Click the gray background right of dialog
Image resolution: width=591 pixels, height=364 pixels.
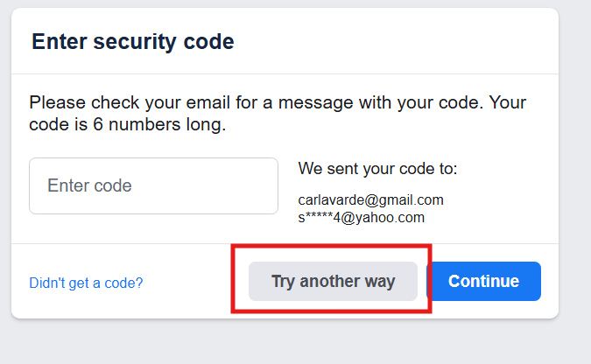click(574, 175)
